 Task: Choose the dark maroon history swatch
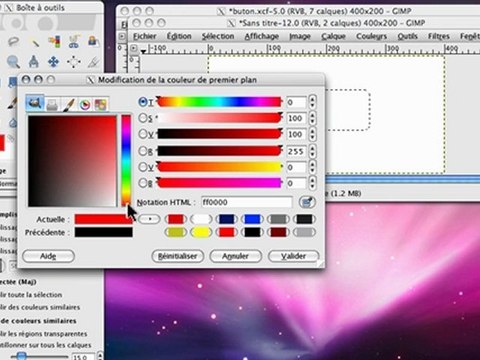click(278, 232)
